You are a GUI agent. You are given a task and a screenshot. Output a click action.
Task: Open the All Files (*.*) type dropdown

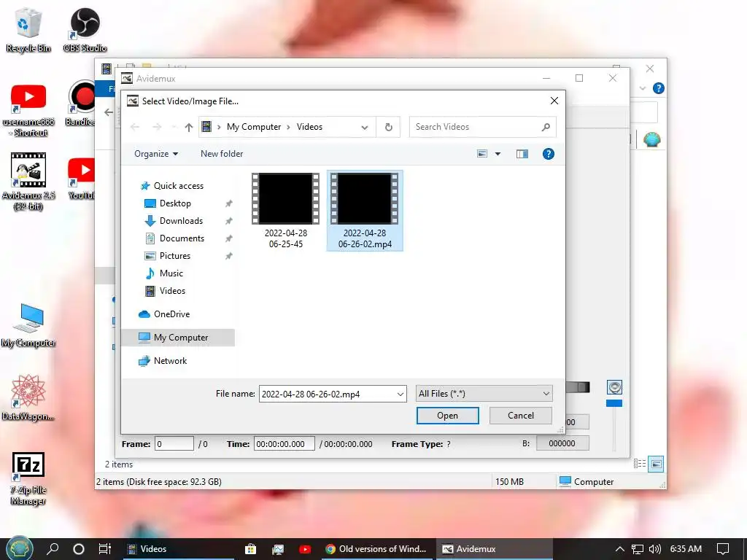[x=484, y=394]
